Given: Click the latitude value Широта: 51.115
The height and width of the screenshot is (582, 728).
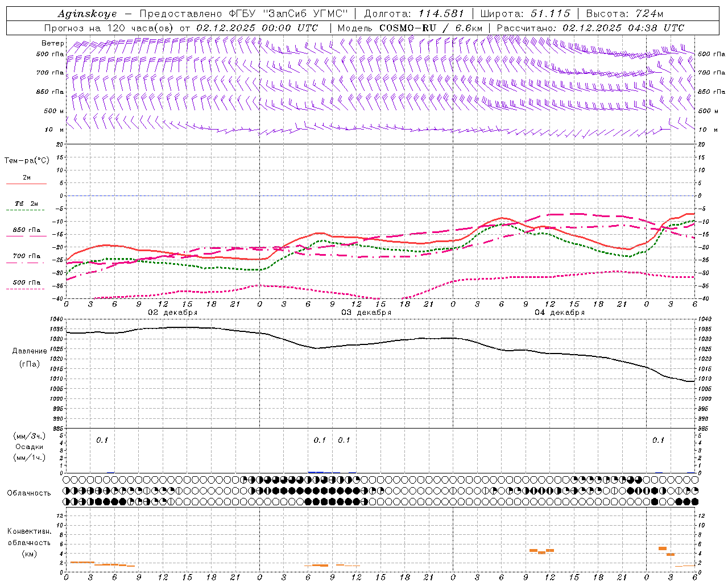Looking at the screenshot, I should point(526,14).
